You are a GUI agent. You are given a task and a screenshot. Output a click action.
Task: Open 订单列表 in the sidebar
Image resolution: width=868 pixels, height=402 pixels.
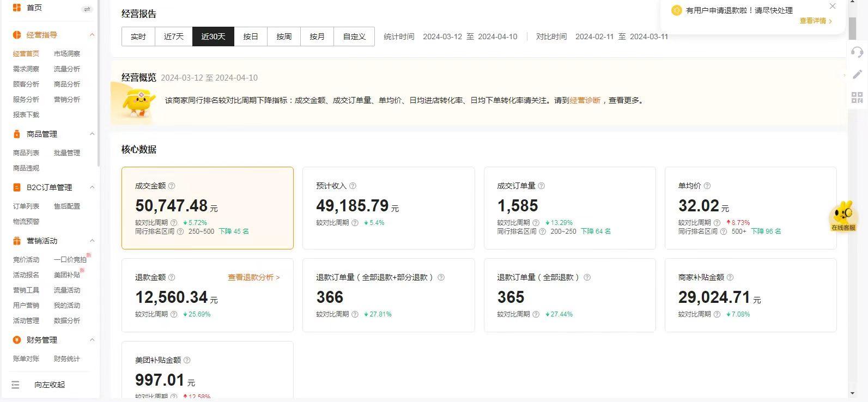click(x=26, y=206)
